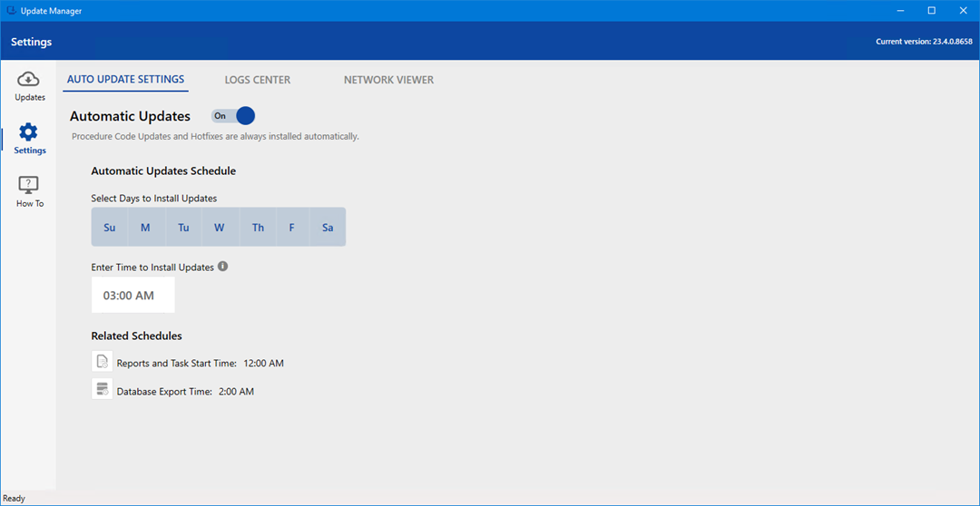This screenshot has width=980, height=506.
Task: Toggle Saturday (Sa) install day
Action: tap(328, 228)
